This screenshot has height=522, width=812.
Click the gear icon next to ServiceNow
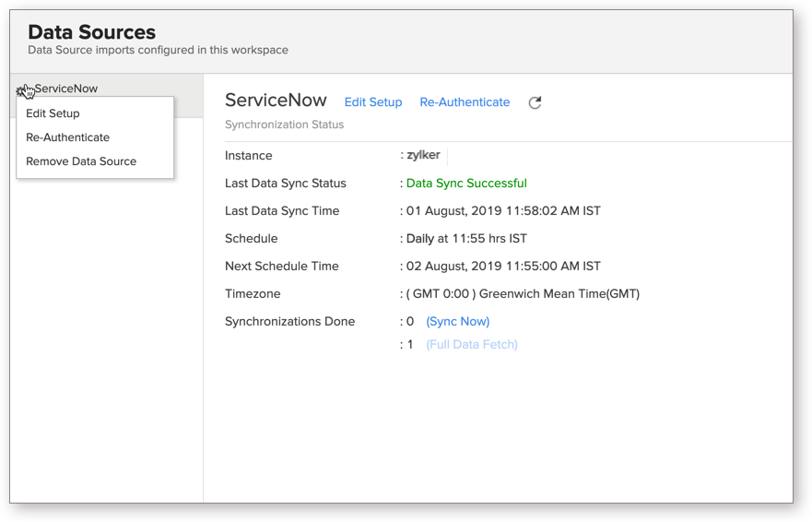point(20,91)
